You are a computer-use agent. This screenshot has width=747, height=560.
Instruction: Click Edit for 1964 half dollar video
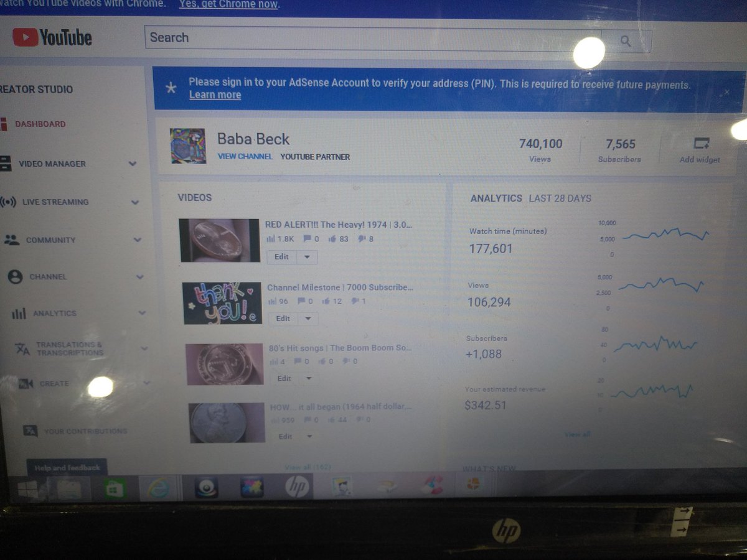click(x=285, y=436)
